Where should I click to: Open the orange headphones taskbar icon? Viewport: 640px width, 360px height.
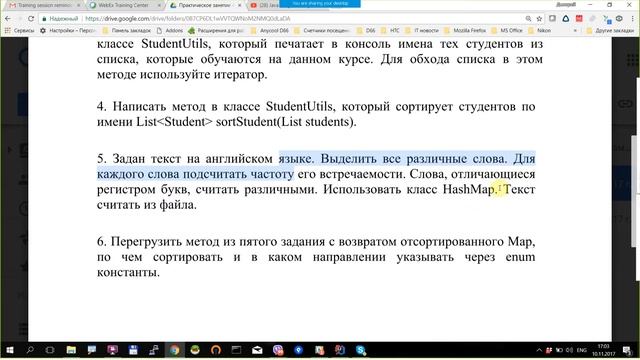216,350
